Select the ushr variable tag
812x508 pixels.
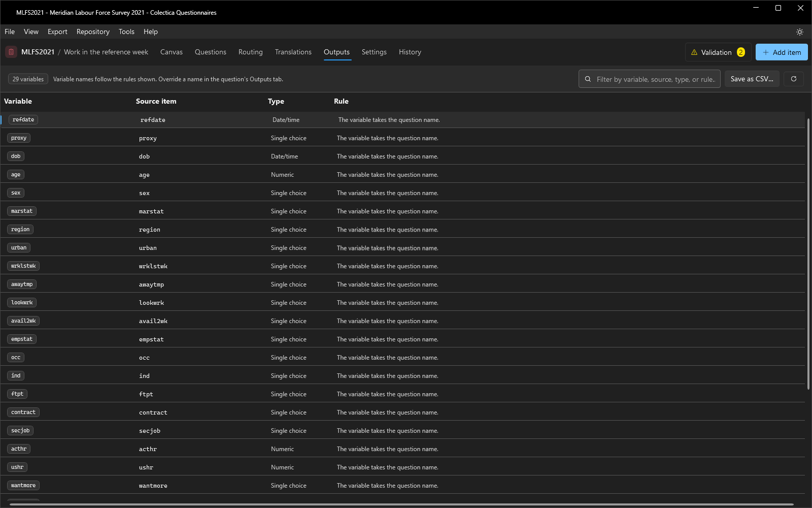pyautogui.click(x=17, y=467)
